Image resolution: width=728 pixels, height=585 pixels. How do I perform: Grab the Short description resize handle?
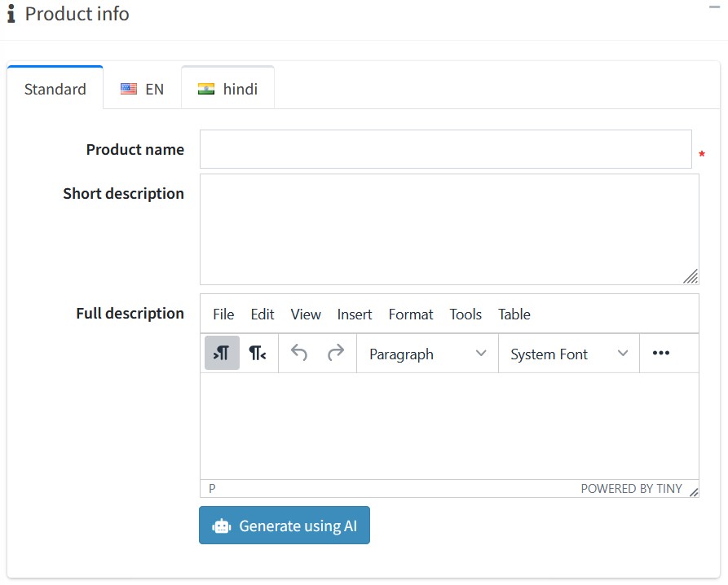click(690, 276)
